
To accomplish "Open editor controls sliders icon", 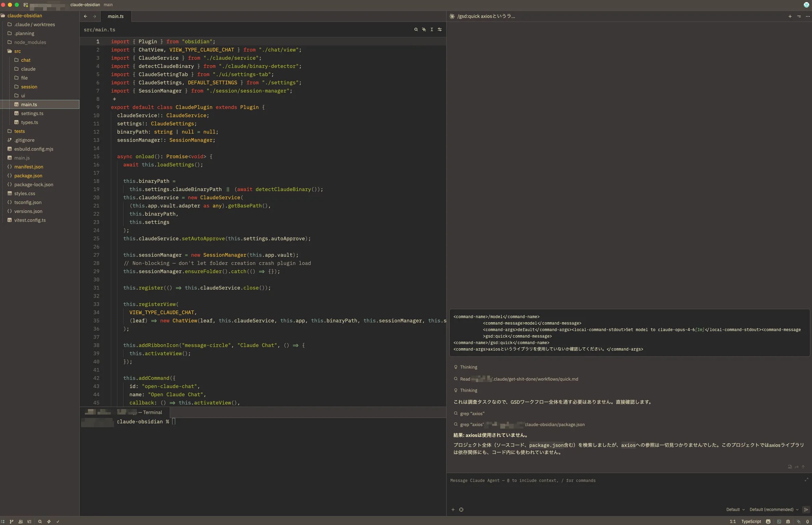I will pos(440,29).
